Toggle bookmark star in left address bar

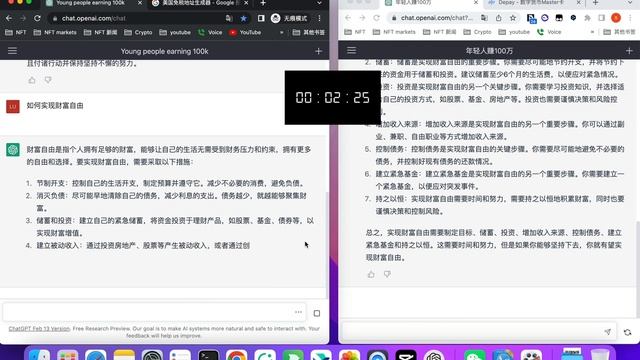[x=244, y=18]
